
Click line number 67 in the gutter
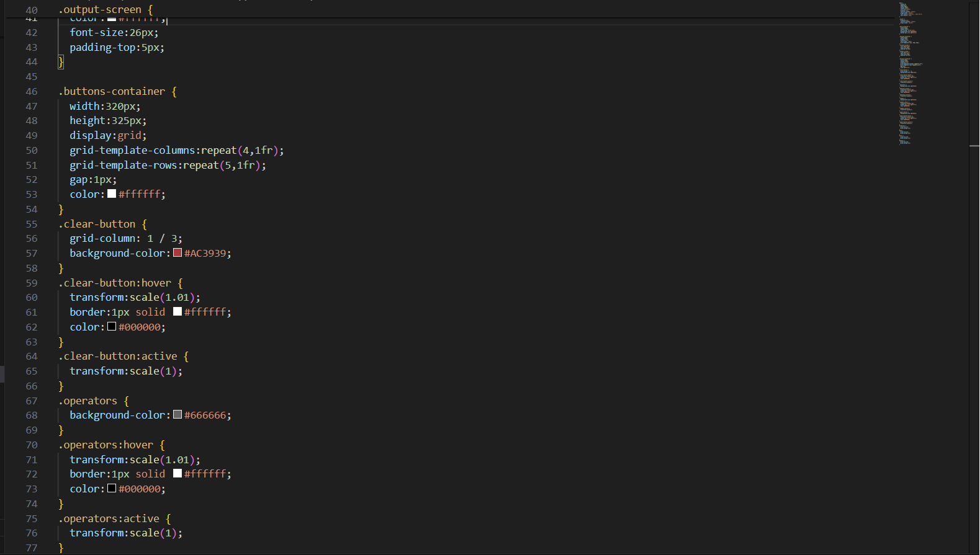(x=32, y=401)
